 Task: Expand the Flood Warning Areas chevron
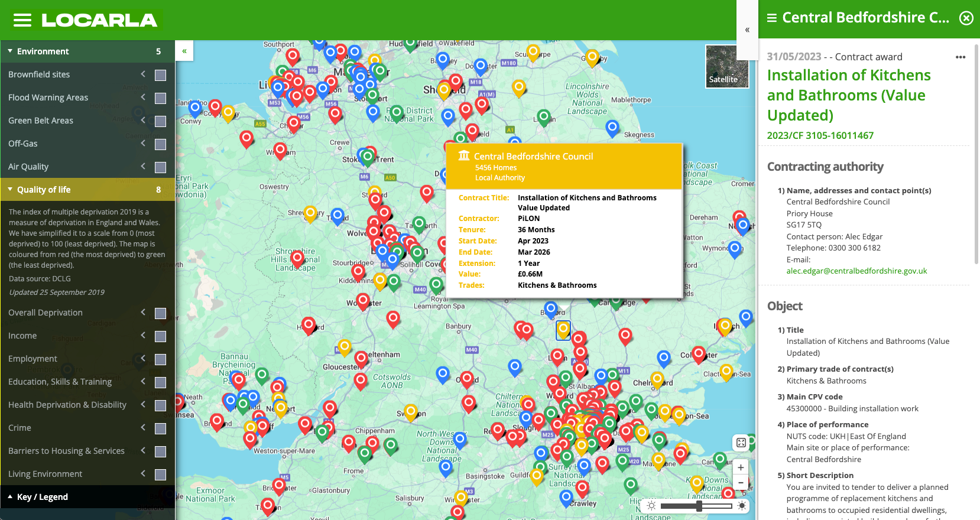coord(143,97)
